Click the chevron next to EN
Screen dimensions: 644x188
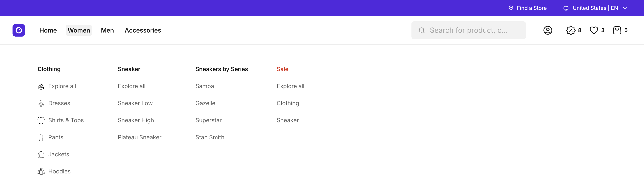click(625, 8)
